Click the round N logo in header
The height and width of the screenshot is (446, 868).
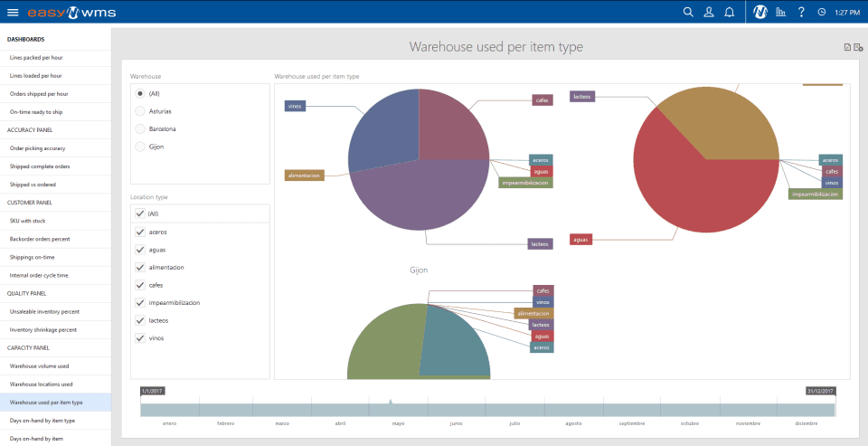[760, 12]
